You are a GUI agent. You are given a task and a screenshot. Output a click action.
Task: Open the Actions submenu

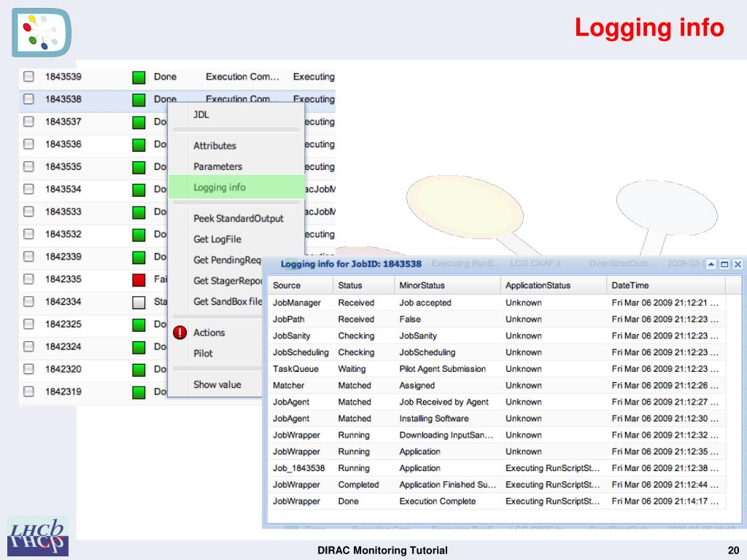(x=216, y=332)
